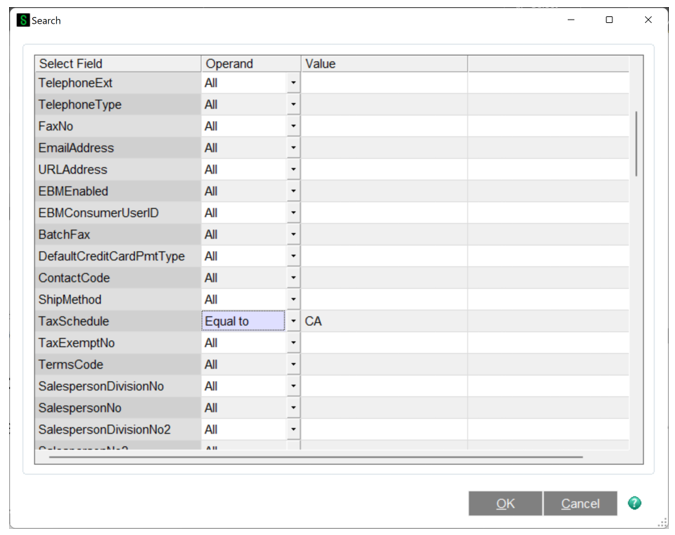Image resolution: width=675 pixels, height=535 pixels.
Task: Open the SalespersonDivisionNo operand dropdown arrow
Action: (294, 386)
